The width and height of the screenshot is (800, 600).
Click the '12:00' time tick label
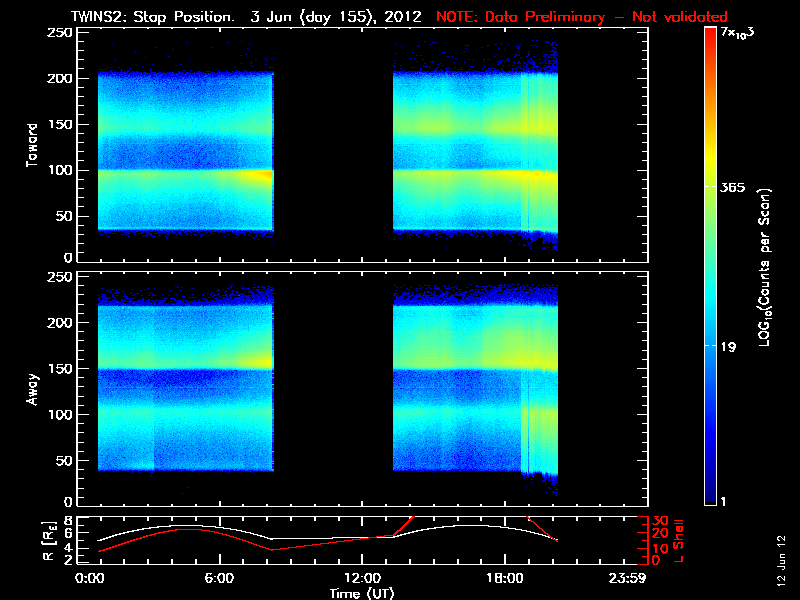tap(362, 579)
